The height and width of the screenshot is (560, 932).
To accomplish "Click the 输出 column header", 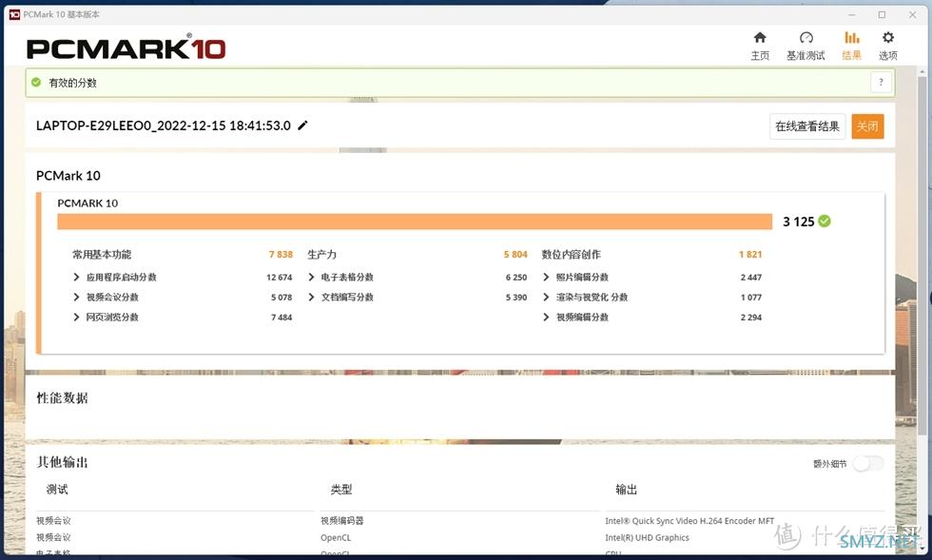I will click(627, 490).
